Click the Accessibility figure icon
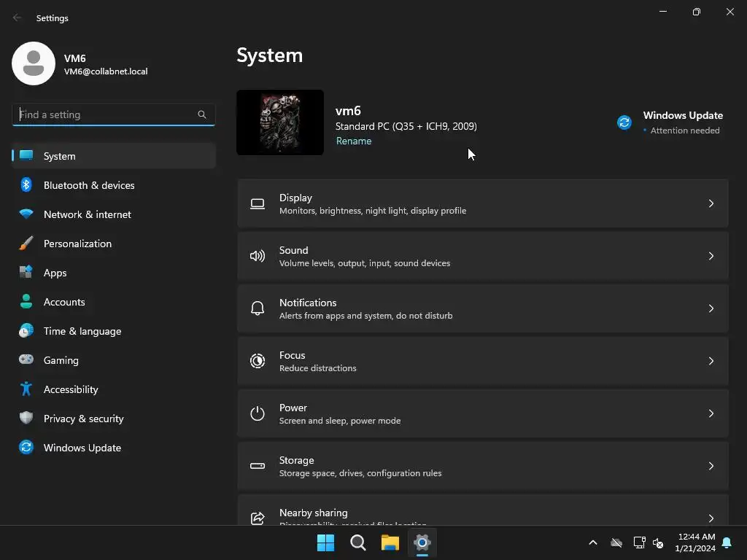 (26, 389)
